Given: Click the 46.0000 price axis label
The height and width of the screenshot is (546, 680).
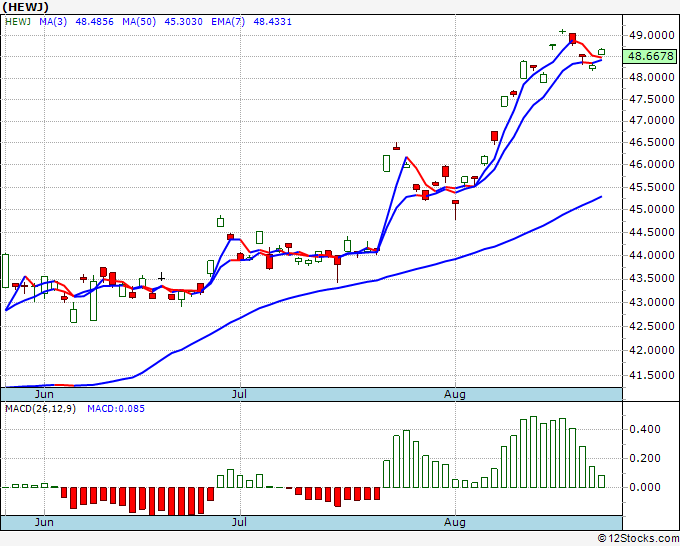Looking at the screenshot, I should (x=652, y=164).
